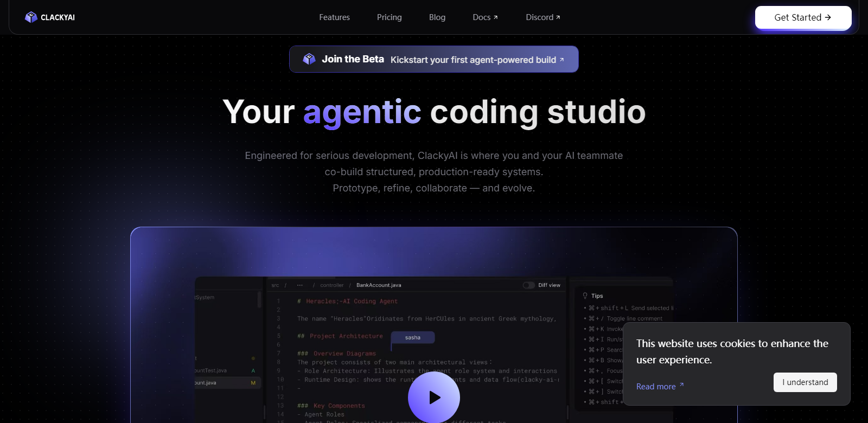Expand the breadcrumb ellipsis

tap(299, 285)
